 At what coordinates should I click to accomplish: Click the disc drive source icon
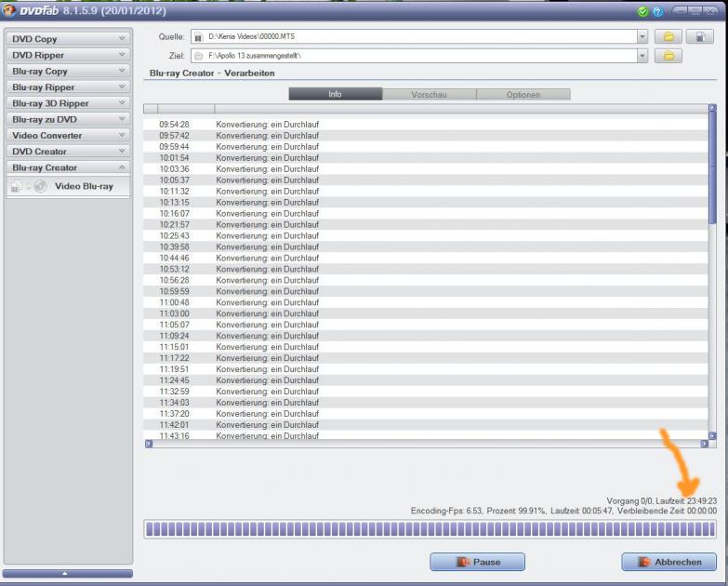700,36
